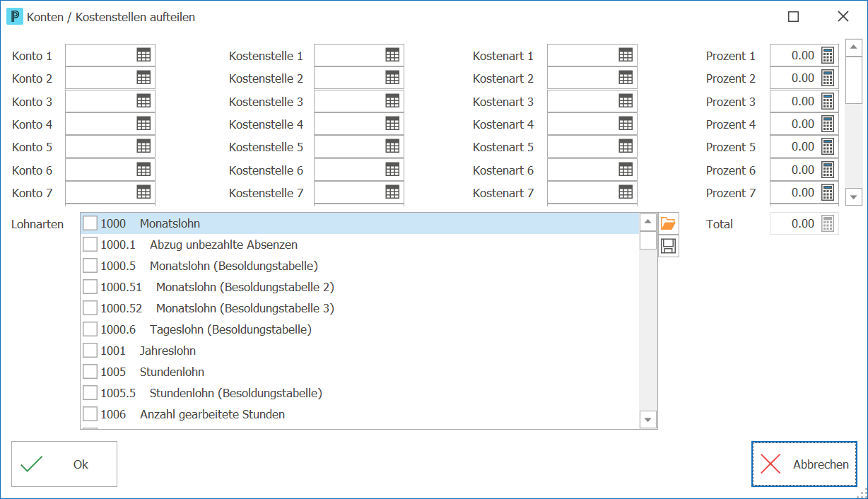Confirm with the Ok button
This screenshot has height=499, width=868.
(x=64, y=464)
